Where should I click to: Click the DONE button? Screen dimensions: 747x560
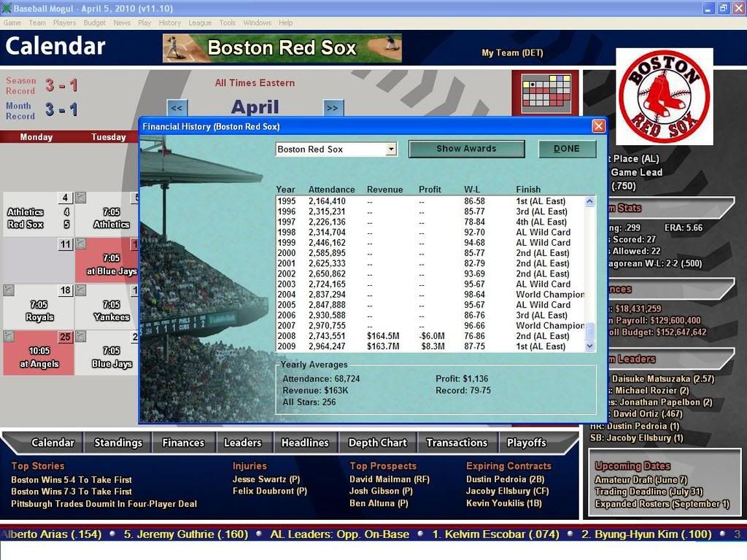pos(566,149)
